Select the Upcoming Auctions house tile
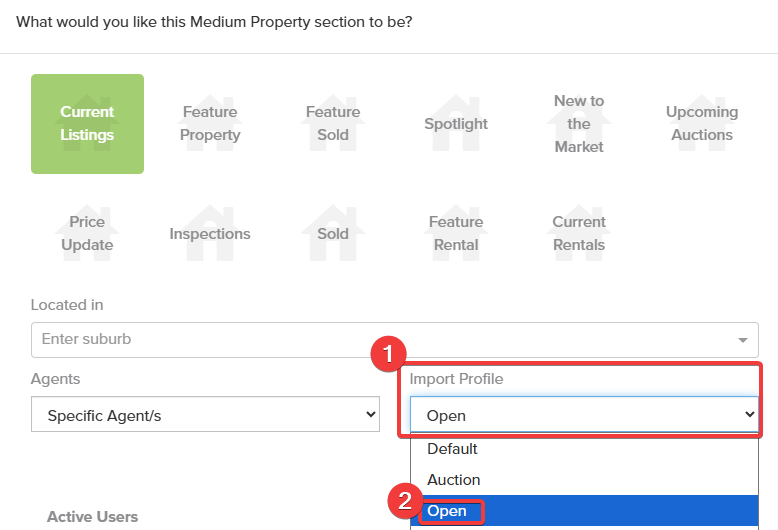778x530 pixels. [702, 124]
